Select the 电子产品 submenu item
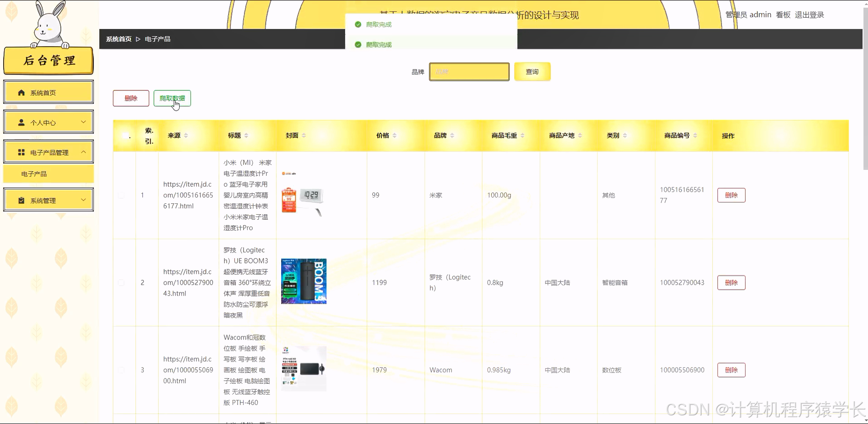The width and height of the screenshot is (868, 424). click(49, 174)
